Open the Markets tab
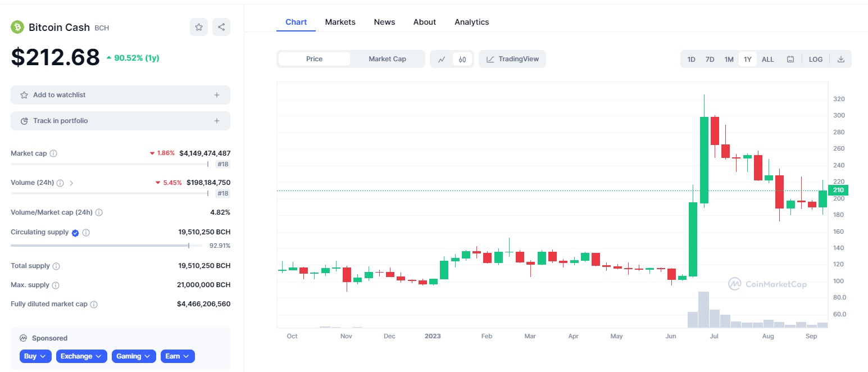 (340, 22)
